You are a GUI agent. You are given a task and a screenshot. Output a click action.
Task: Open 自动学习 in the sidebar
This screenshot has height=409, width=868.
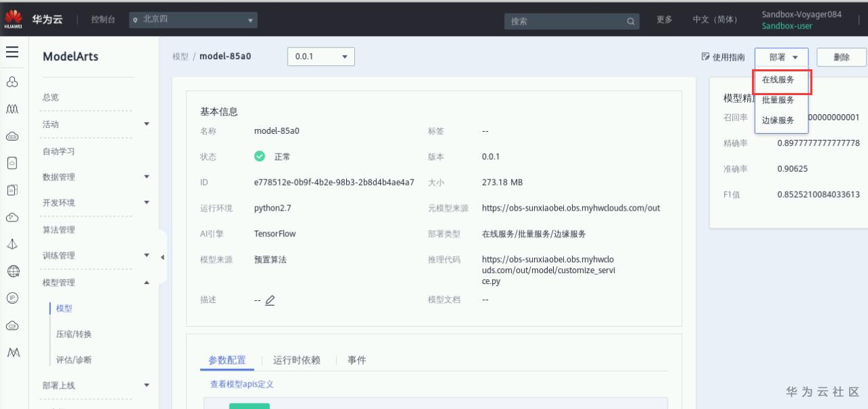click(59, 152)
